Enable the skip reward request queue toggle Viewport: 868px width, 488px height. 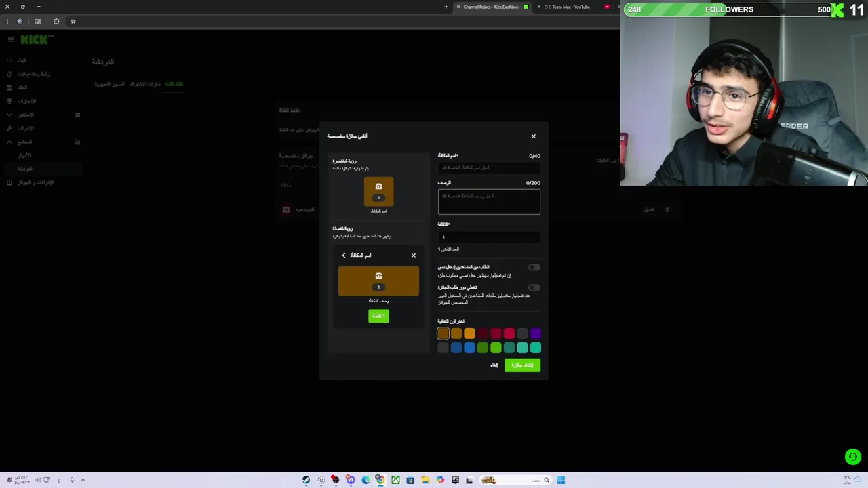click(x=534, y=288)
